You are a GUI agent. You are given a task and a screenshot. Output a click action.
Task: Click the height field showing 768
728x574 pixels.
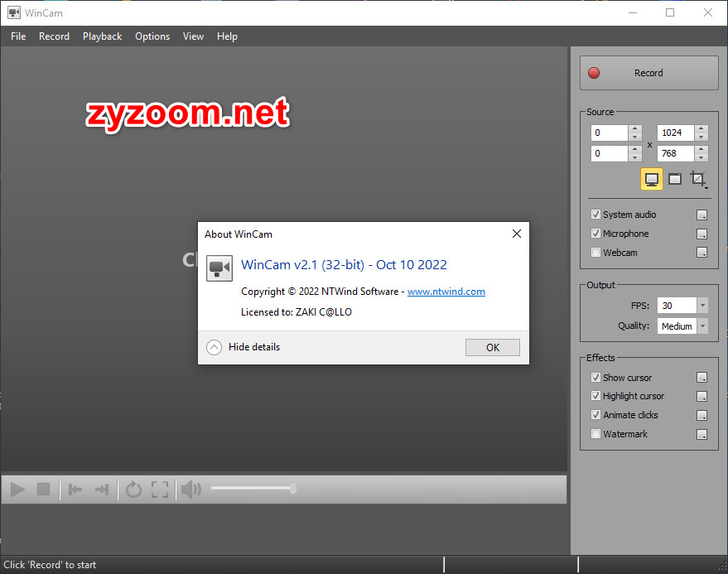point(676,153)
